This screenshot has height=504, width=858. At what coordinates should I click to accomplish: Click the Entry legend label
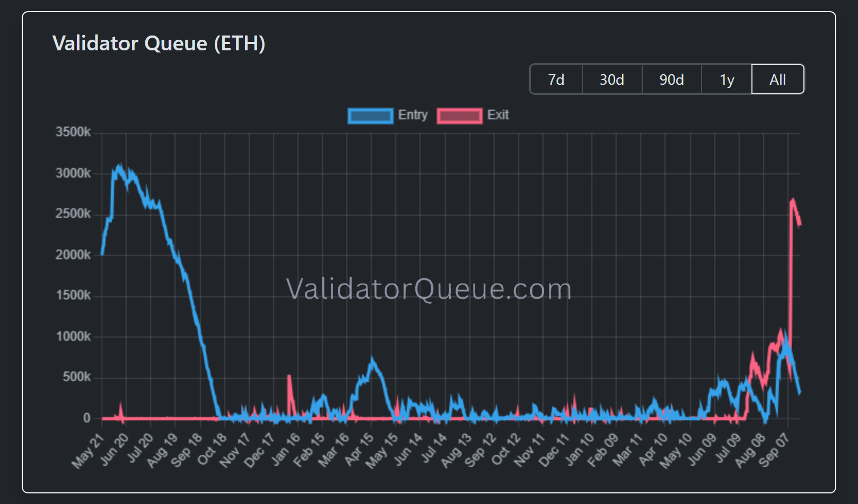(x=413, y=115)
